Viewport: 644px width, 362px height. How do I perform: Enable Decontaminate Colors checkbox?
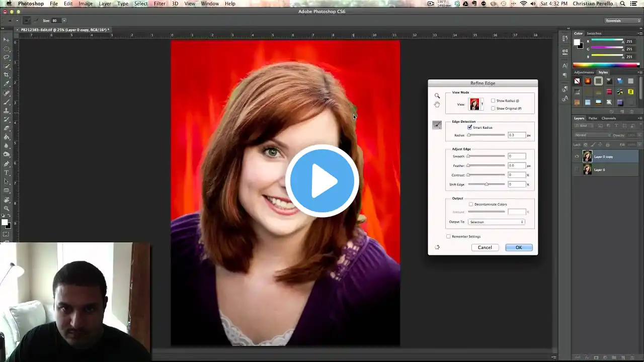click(x=471, y=204)
